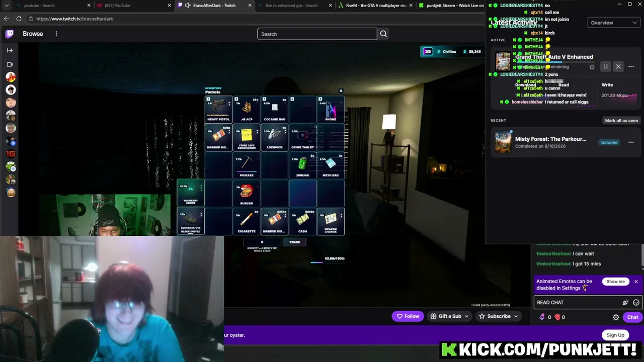This screenshot has width=644, height=362.
Task: Click Mark all as seen
Action: point(621,121)
